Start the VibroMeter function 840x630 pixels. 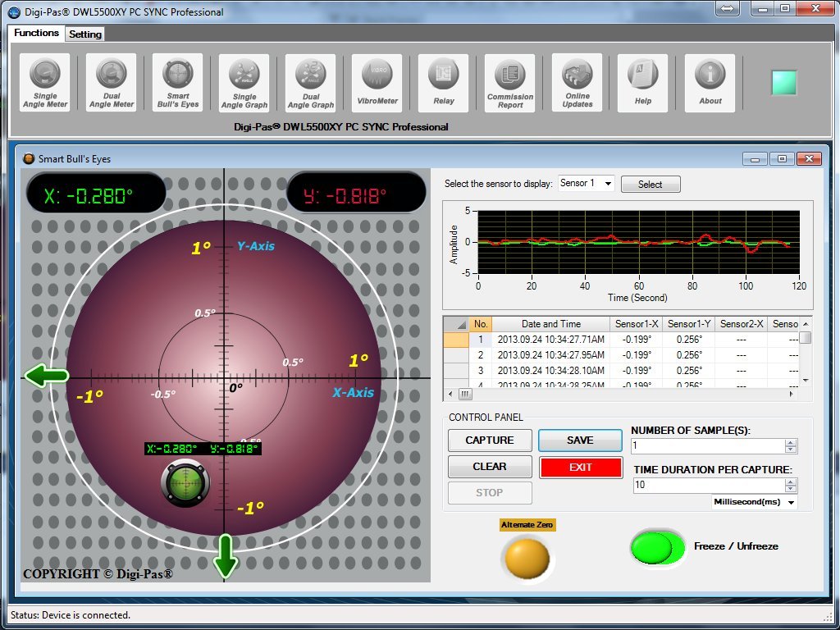(377, 83)
